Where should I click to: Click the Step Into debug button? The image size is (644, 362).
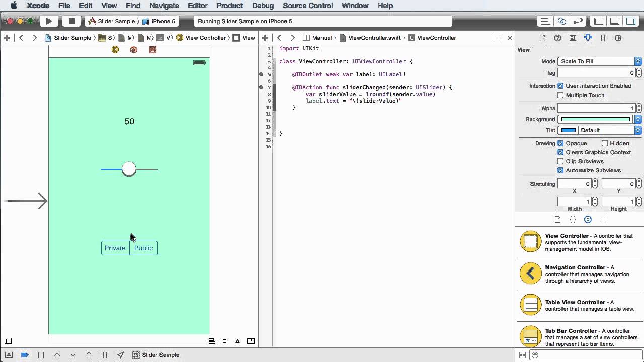(x=73, y=355)
